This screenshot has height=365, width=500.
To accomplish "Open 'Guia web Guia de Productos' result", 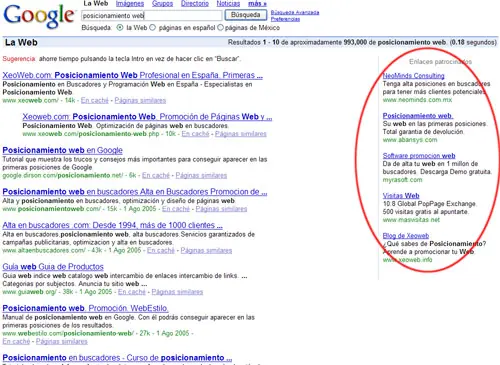I will [53, 267].
